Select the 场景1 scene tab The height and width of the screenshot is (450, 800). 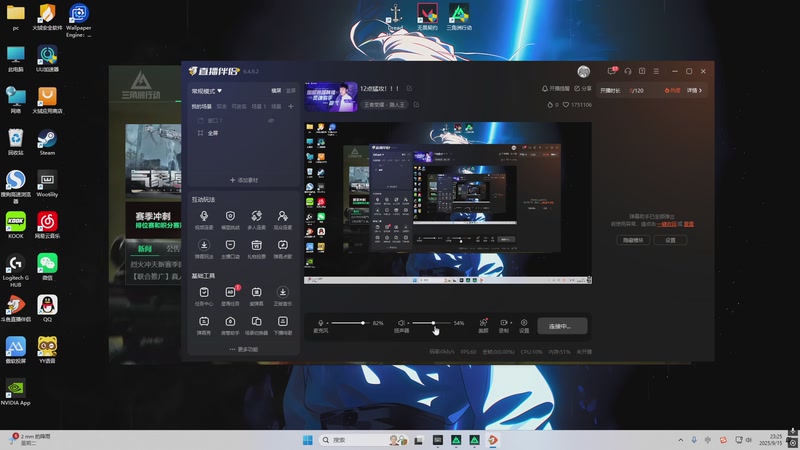(259, 107)
